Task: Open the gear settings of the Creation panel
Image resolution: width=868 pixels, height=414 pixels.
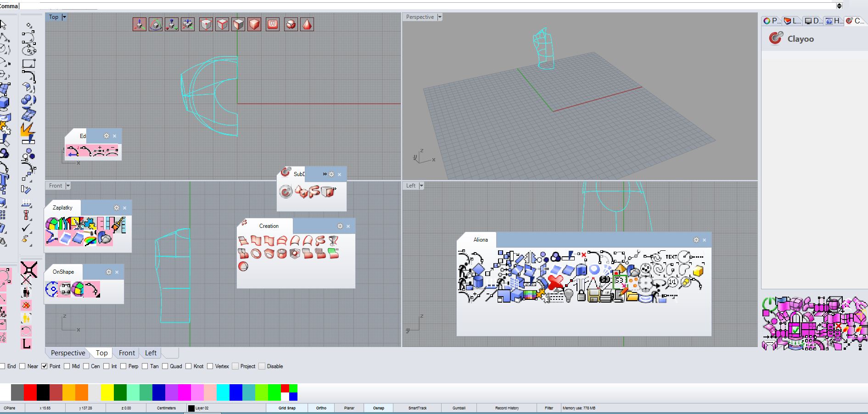Action: (340, 226)
